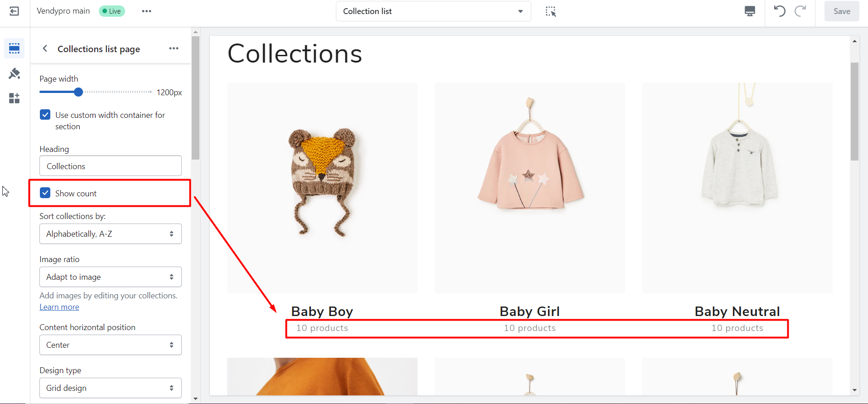
Task: Follow the Learn more link
Action: 59,307
